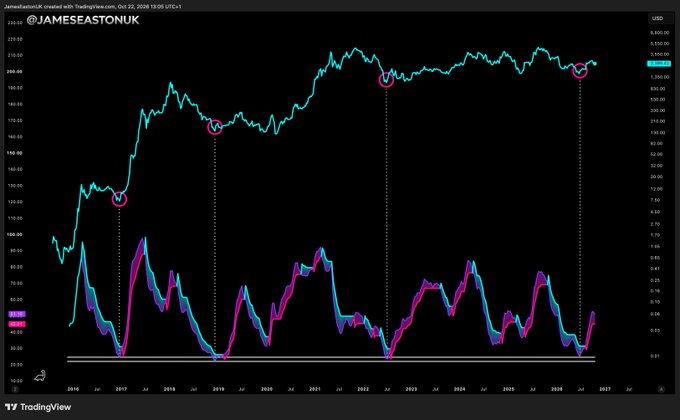Click the 150.00 value on left scale

click(15, 153)
